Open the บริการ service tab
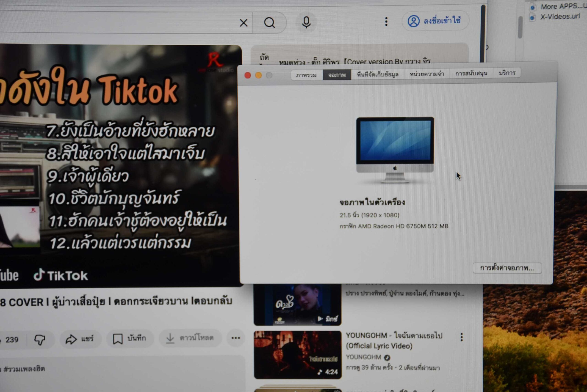This screenshot has height=392, width=587. 507,73
